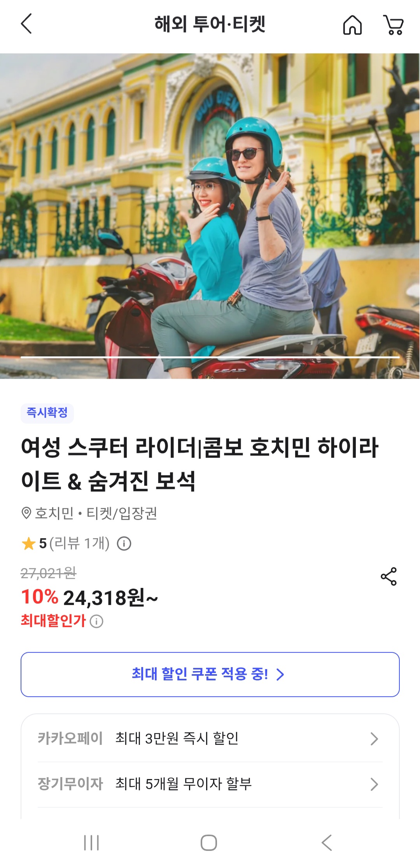This screenshot has height=868, width=420.
Task: Tap the back arrow in header
Action: coord(26,24)
